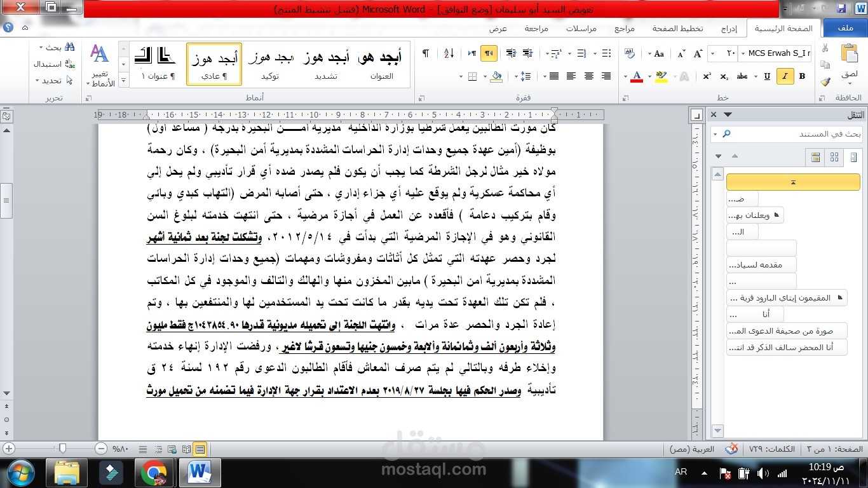
Task: Switch to Print Layout view
Action: tap(200, 449)
